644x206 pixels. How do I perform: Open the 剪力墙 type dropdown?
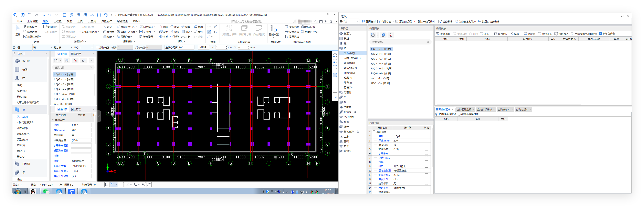63,47
